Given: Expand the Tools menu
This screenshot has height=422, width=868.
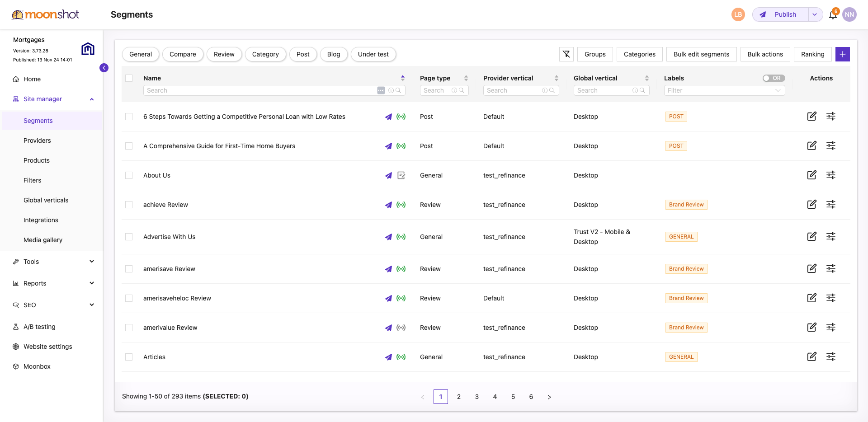Looking at the screenshot, I should click(x=92, y=262).
